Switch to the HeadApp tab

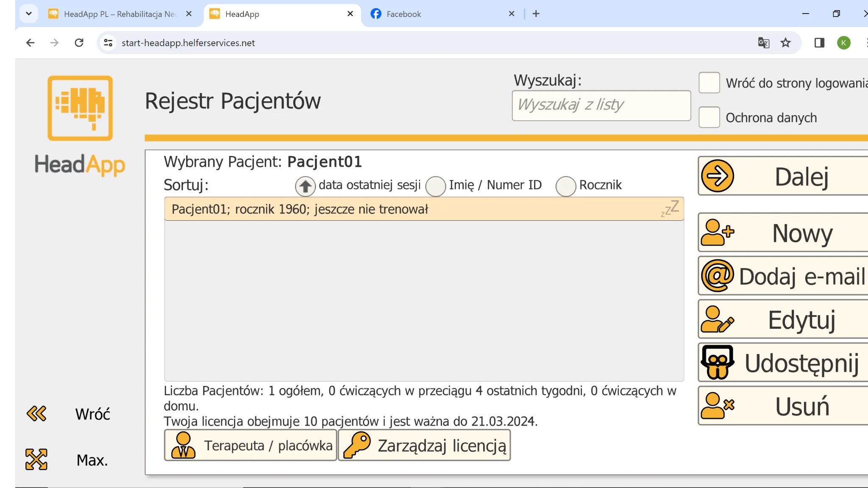[282, 14]
